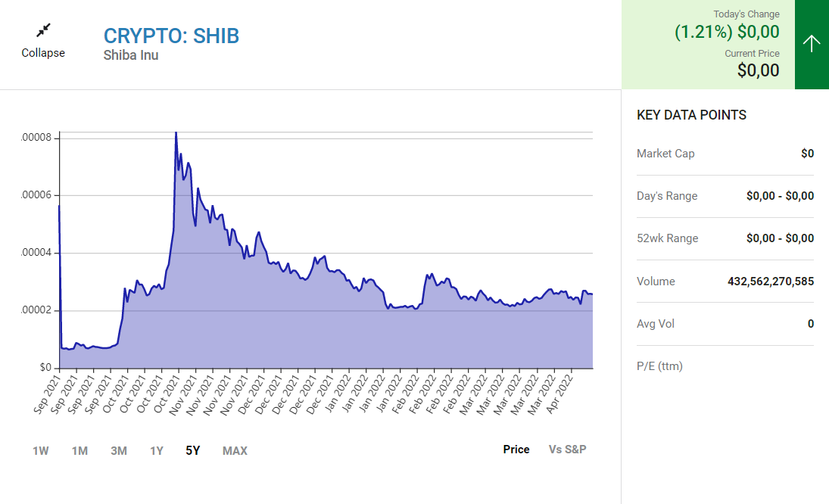Switch chart to 3M range
Screen dimensions: 829x504
point(119,450)
